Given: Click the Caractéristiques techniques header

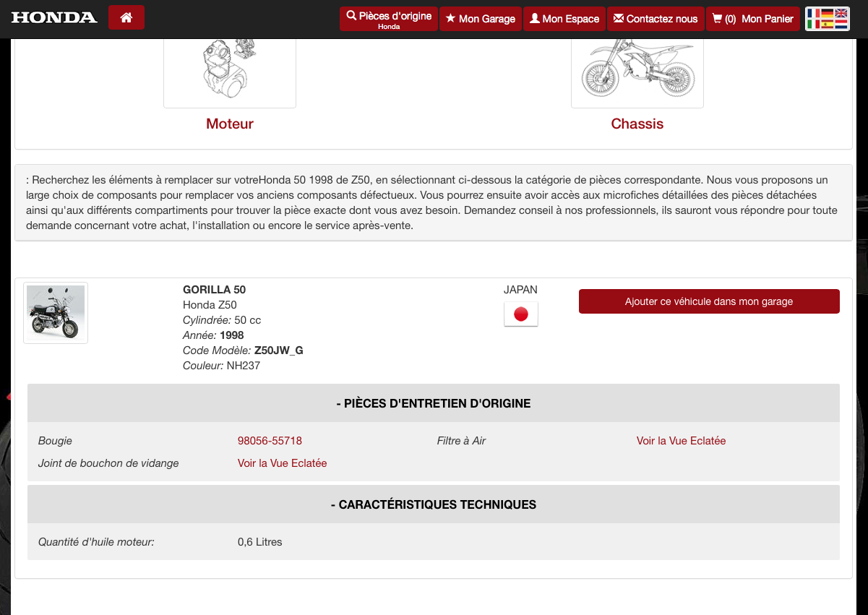Looking at the screenshot, I should (x=434, y=504).
